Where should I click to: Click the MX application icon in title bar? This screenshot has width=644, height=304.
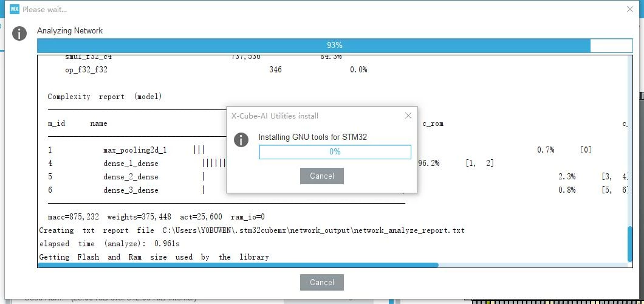tap(15, 9)
